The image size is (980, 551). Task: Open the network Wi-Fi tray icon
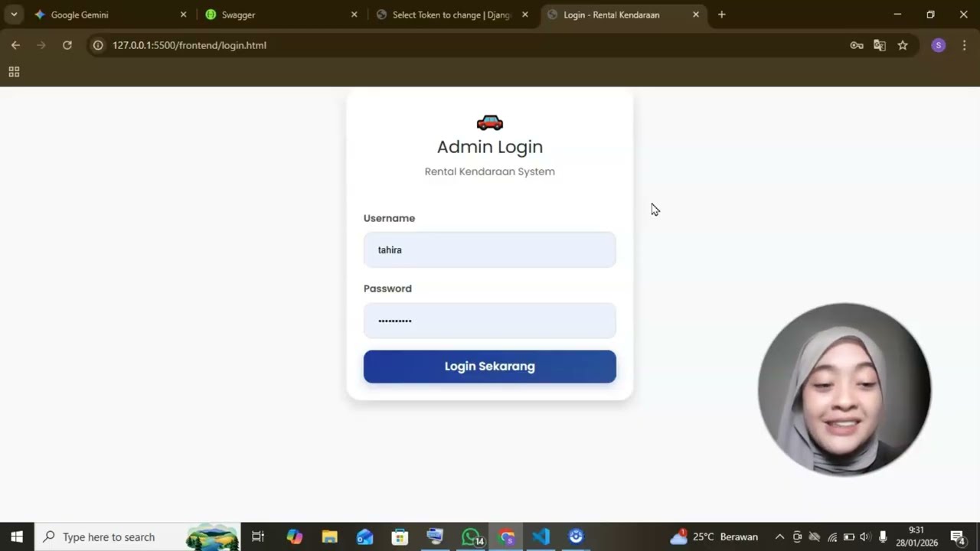click(x=832, y=536)
